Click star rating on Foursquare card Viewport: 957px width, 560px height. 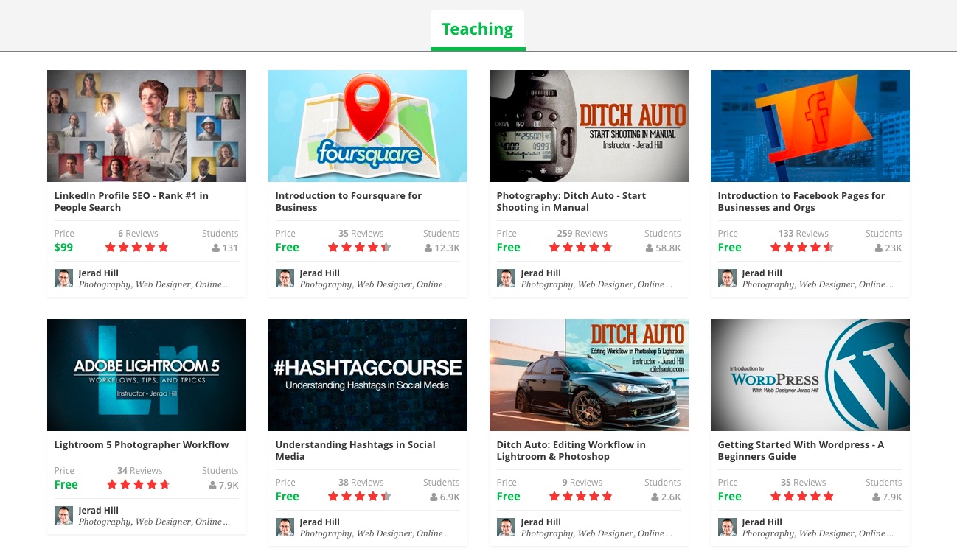tap(360, 248)
